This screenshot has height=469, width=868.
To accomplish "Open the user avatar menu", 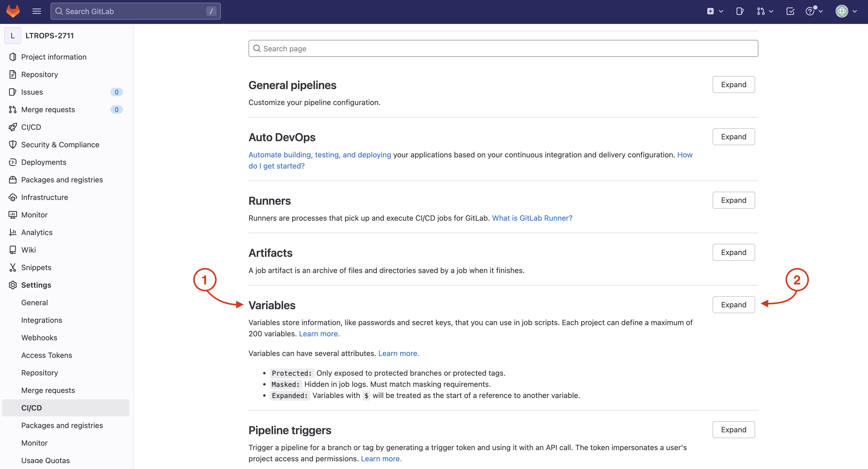I will [x=845, y=11].
